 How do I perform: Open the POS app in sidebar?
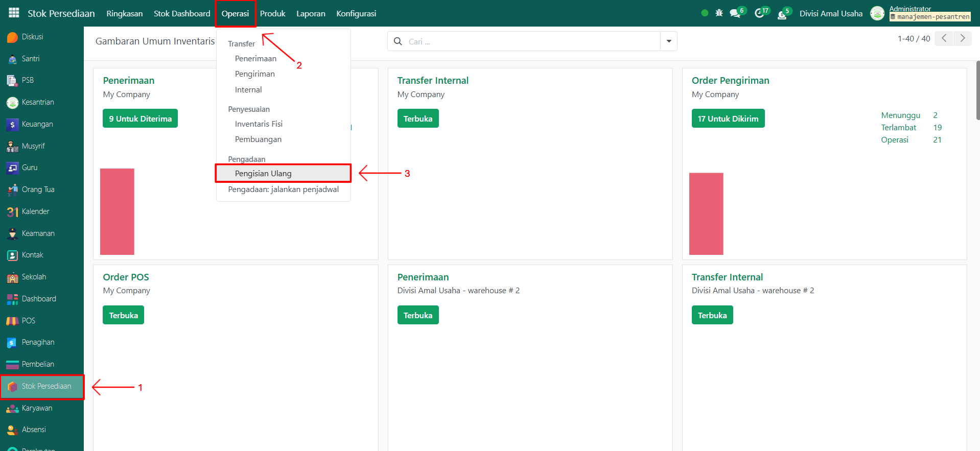[x=28, y=321]
